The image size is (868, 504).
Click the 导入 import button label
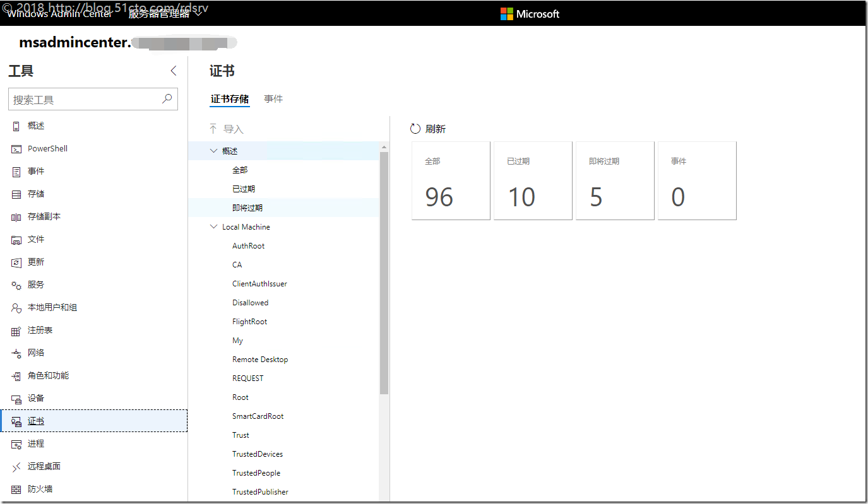click(234, 129)
